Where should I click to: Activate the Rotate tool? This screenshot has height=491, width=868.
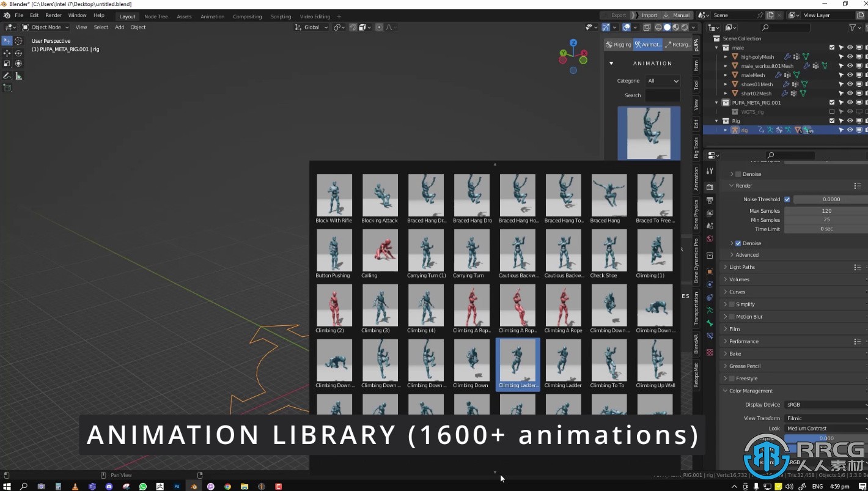(x=18, y=53)
